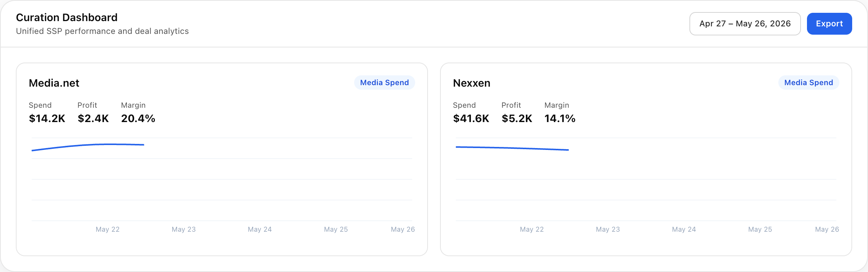Click the May 25 axis label in the Nexxen chart
Image resolution: width=868 pixels, height=272 pixels.
pos(760,229)
